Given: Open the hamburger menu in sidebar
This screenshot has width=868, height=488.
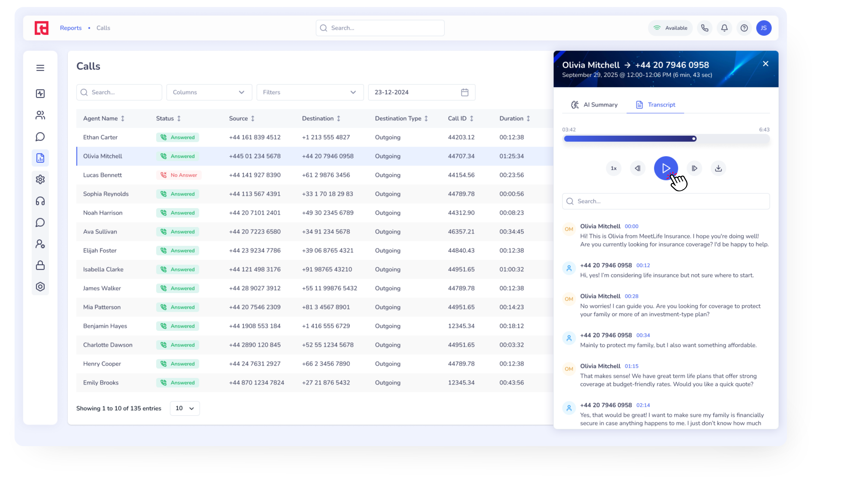Looking at the screenshot, I should point(40,68).
